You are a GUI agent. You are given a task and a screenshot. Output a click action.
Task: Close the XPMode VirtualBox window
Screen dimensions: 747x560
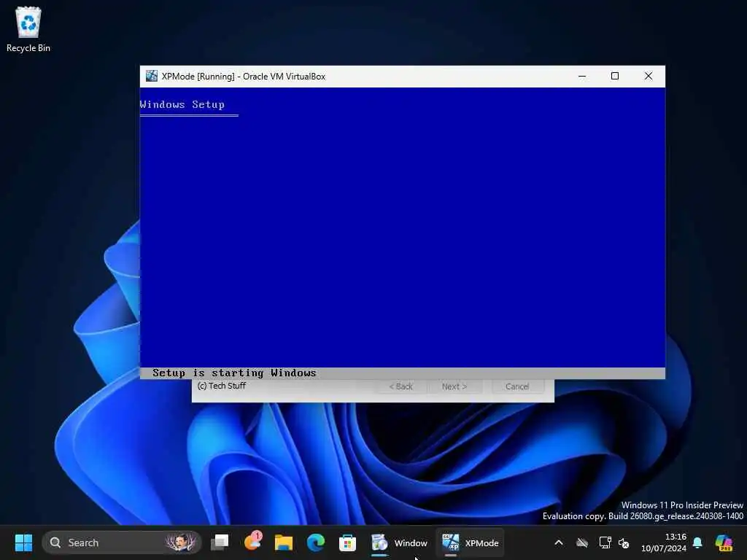click(648, 76)
